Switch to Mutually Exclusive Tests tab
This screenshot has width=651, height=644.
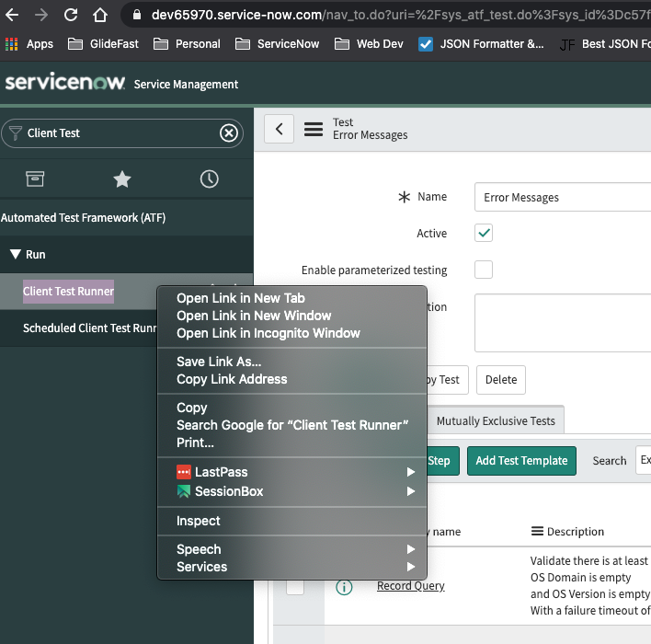pos(496,420)
